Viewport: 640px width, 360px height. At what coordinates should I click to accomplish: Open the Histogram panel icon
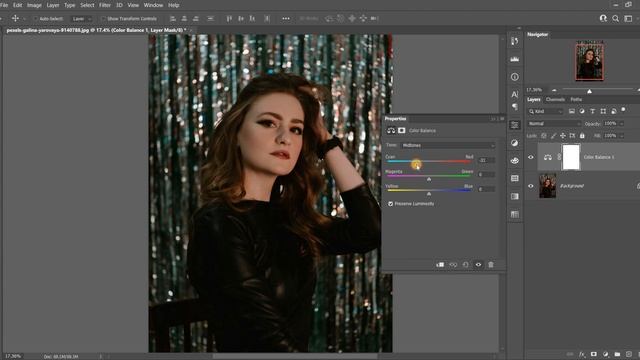(515, 59)
